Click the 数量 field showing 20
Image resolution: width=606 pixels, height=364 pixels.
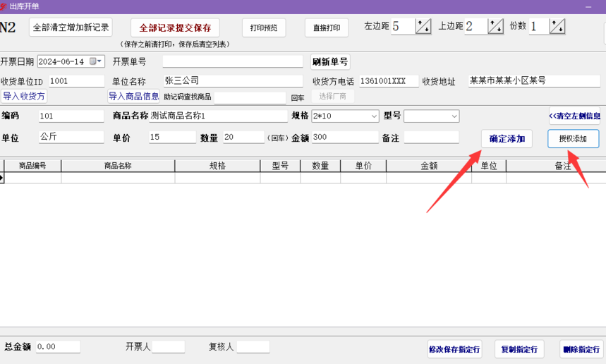pyautogui.click(x=244, y=137)
